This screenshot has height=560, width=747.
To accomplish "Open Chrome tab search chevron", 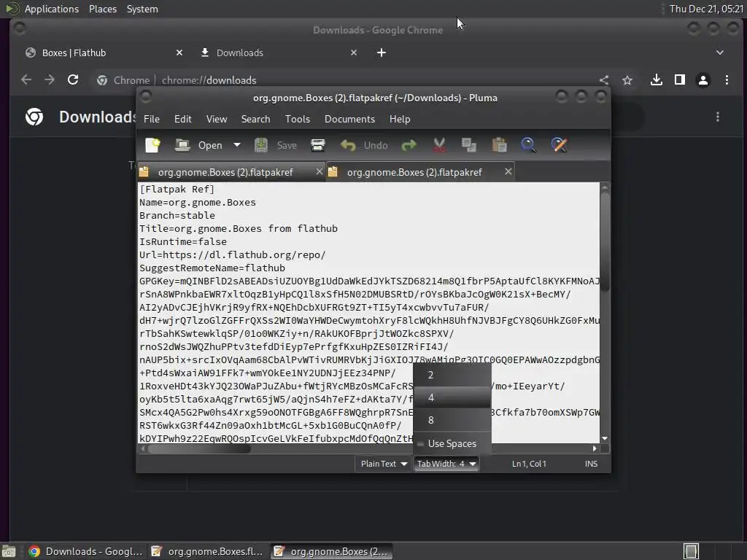I will pos(719,52).
